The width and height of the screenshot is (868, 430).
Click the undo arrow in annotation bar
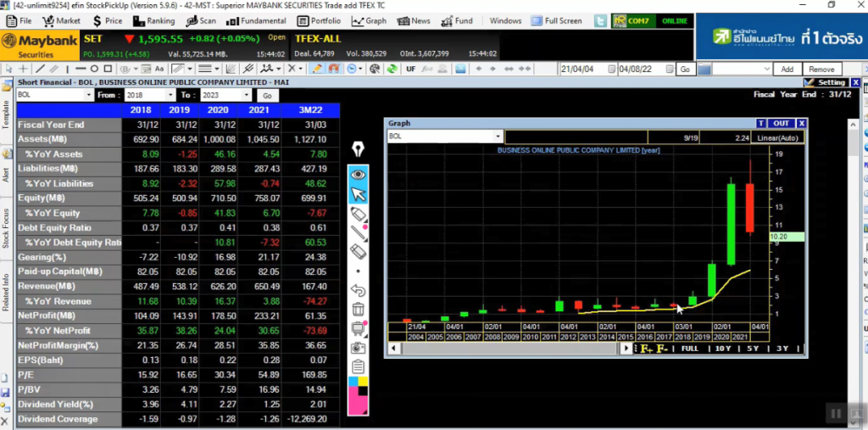359,290
